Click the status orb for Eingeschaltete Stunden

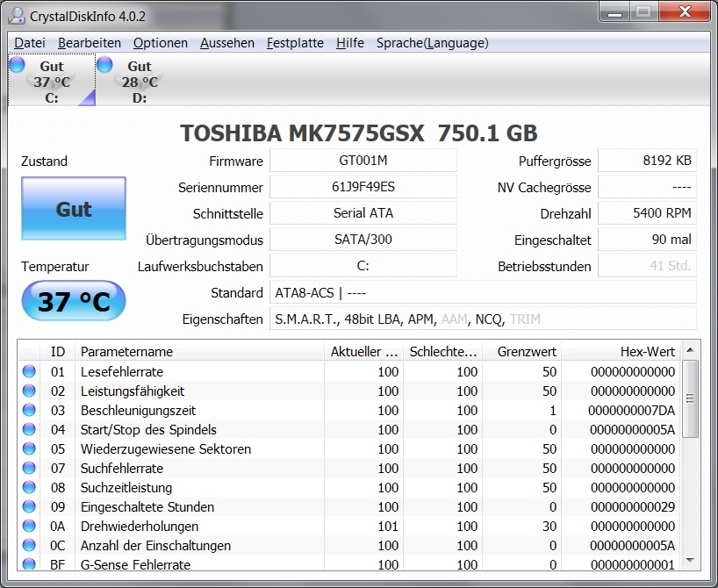click(x=29, y=506)
